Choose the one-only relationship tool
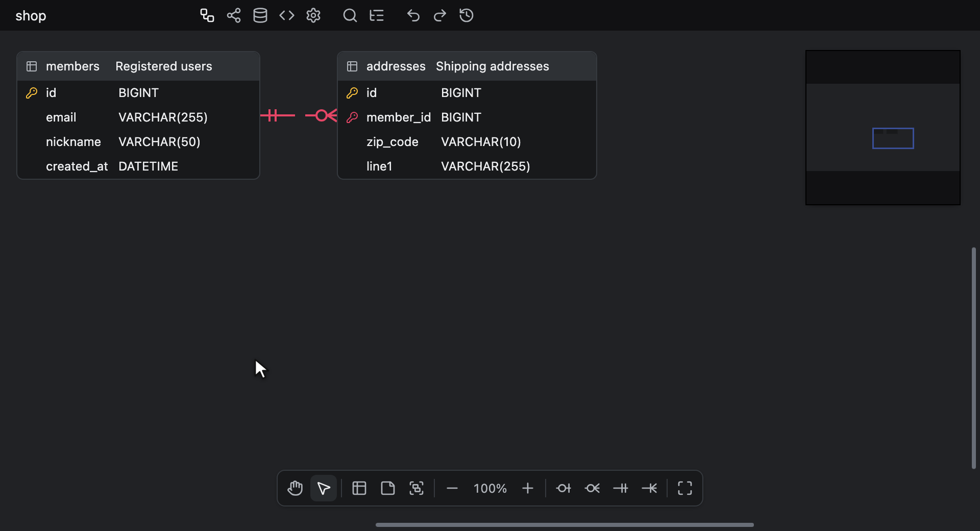The height and width of the screenshot is (531, 980). pos(621,488)
